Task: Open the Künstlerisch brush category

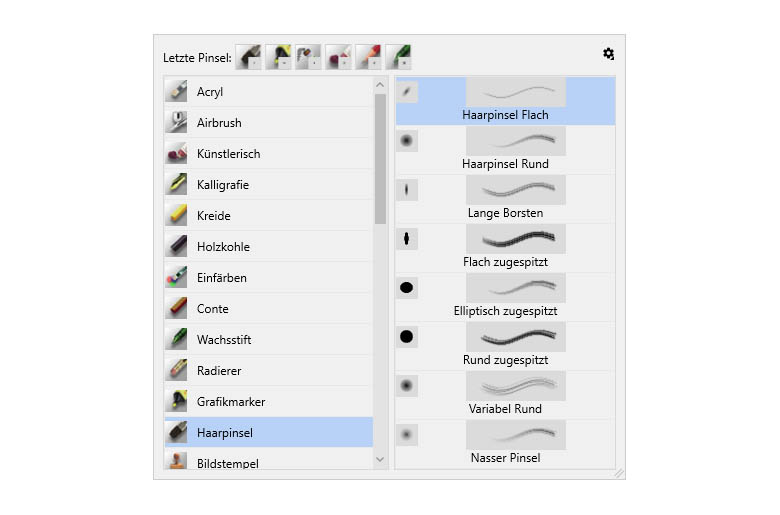Action: pos(269,154)
